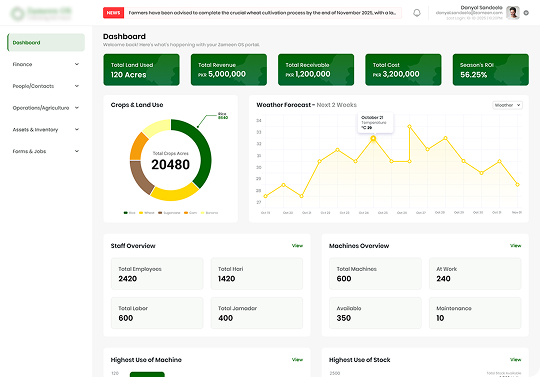Viewport: 540px width, 377px height.
Task: Click the Total Land Used card
Action: (x=141, y=70)
